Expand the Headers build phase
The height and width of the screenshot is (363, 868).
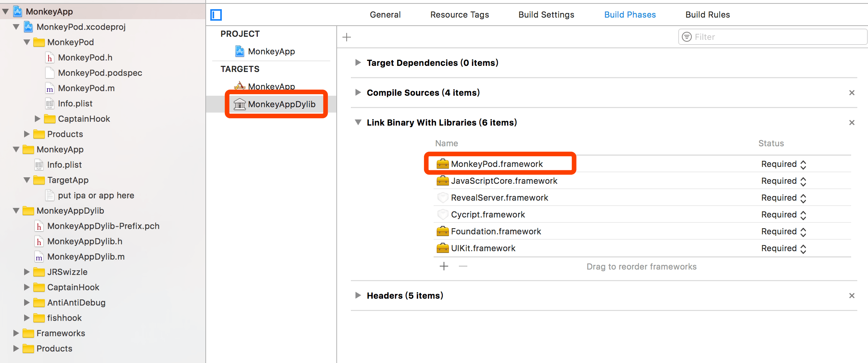click(x=358, y=295)
